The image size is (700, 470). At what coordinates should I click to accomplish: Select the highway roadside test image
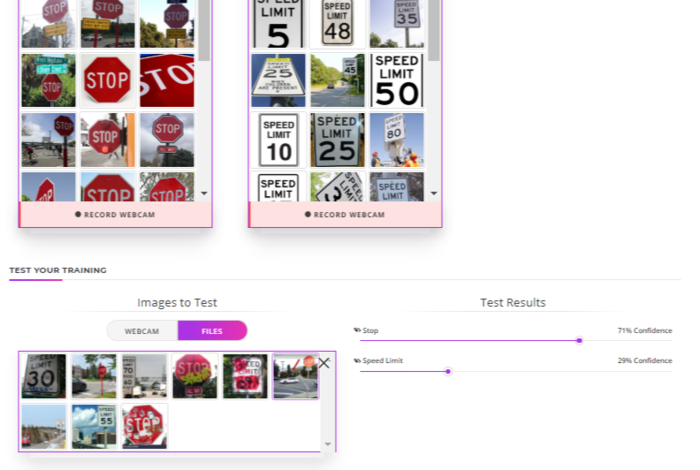point(44,426)
